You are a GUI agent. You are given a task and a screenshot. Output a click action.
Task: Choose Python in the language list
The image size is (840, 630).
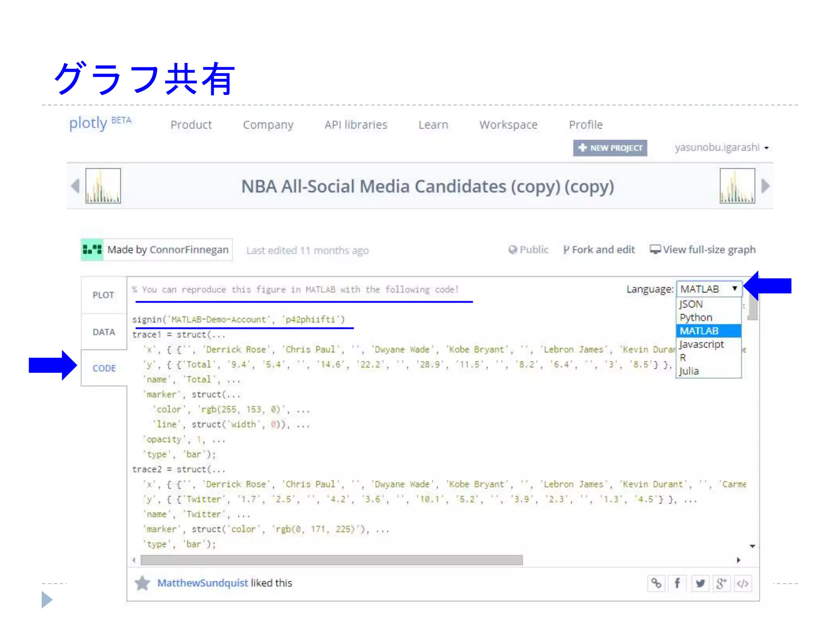[696, 317]
